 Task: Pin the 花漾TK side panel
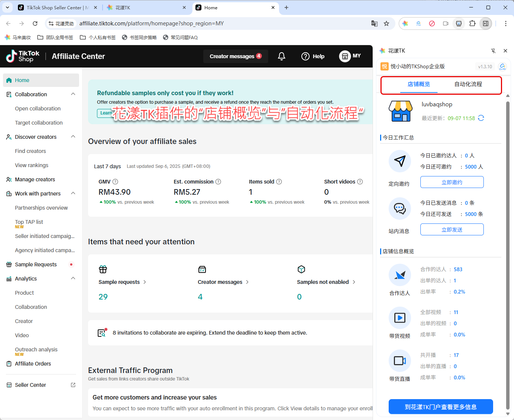(x=493, y=51)
